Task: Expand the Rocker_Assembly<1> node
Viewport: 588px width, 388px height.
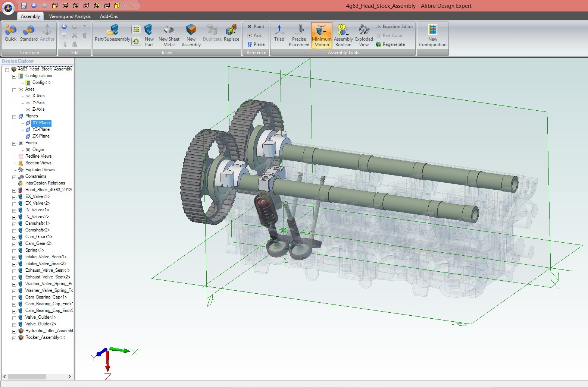Action: pos(14,338)
